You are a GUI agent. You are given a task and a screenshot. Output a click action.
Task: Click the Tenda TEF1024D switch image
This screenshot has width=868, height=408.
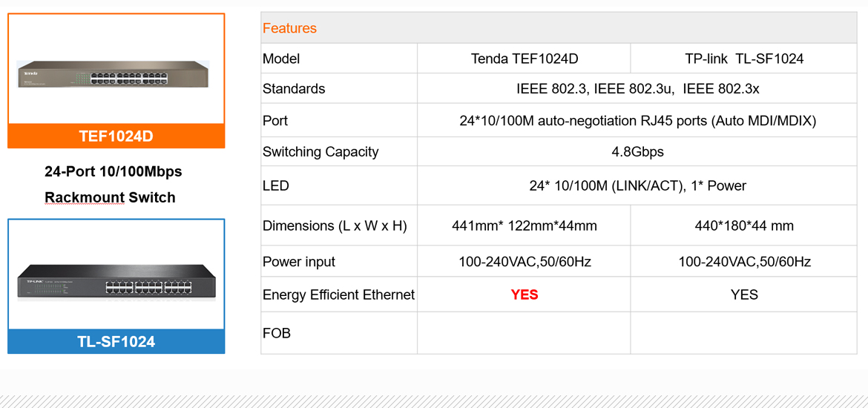pos(113,74)
